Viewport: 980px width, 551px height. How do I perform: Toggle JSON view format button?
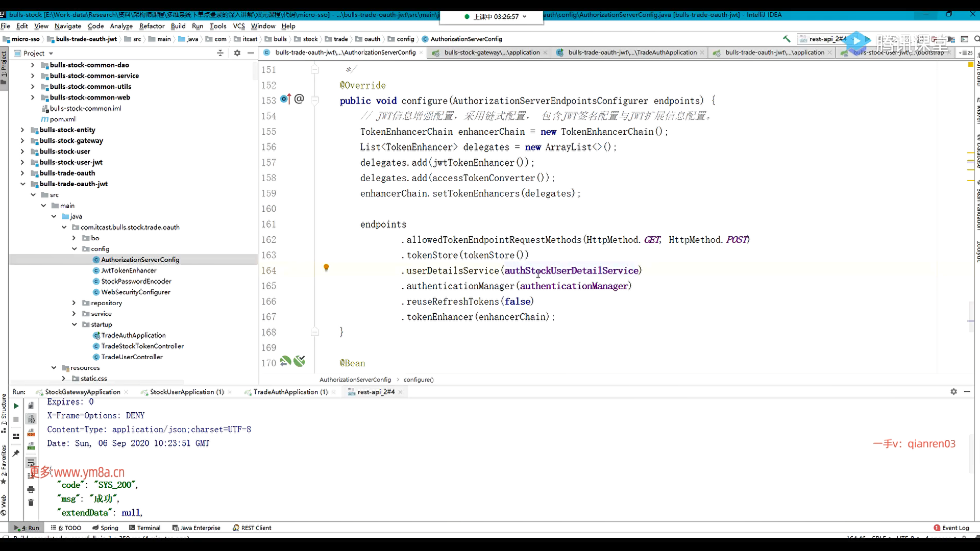[x=31, y=419]
